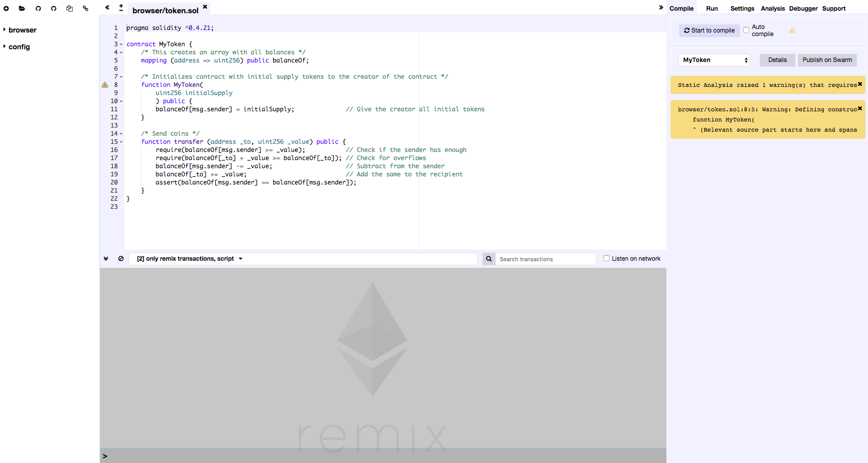
Task: Connect to localhost via the chain-link icon
Action: tap(85, 9)
